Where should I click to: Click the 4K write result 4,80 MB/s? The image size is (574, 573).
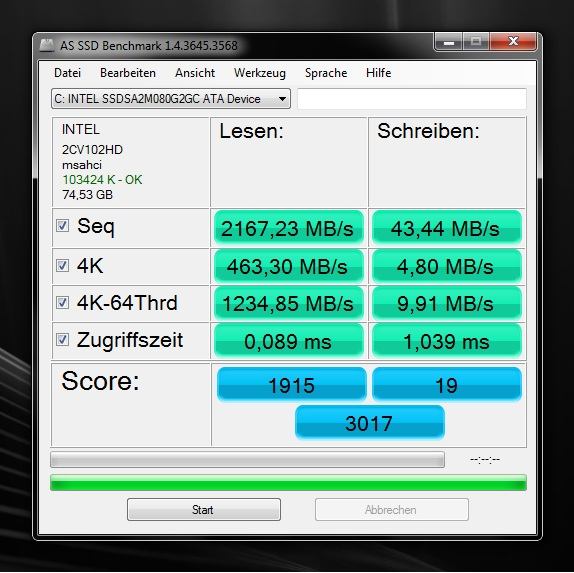click(447, 267)
